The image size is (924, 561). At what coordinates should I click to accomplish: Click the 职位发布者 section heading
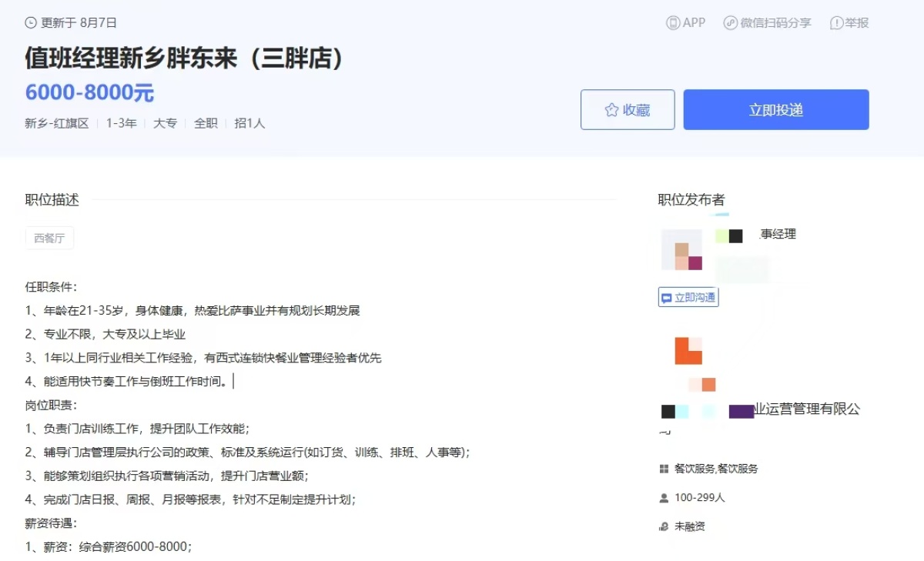click(691, 200)
